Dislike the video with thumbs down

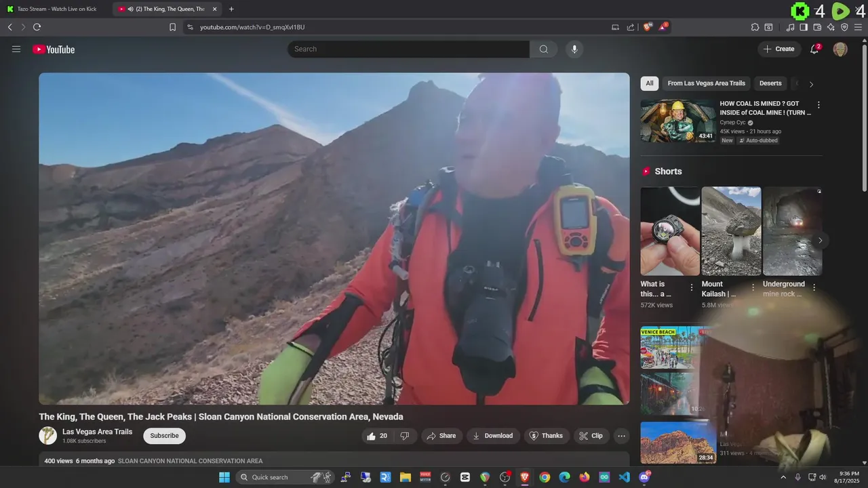pos(405,436)
